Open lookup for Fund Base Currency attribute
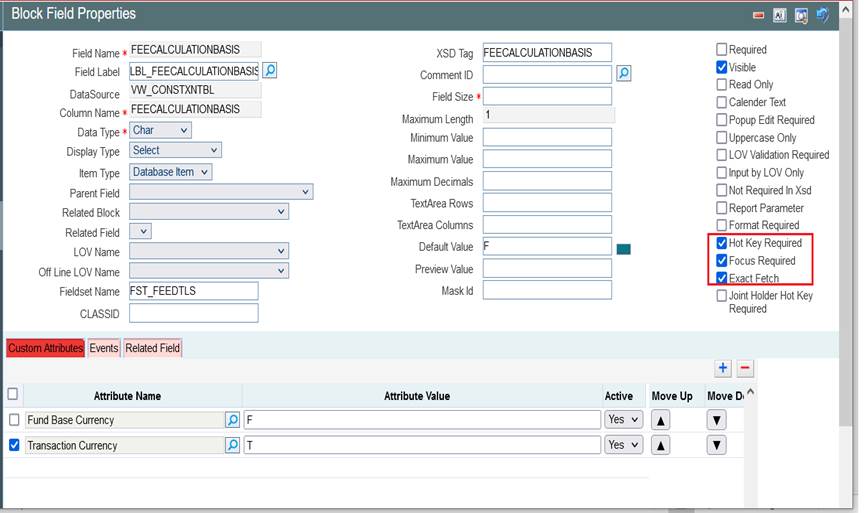Screen dimensions: 864x513 (x=233, y=420)
